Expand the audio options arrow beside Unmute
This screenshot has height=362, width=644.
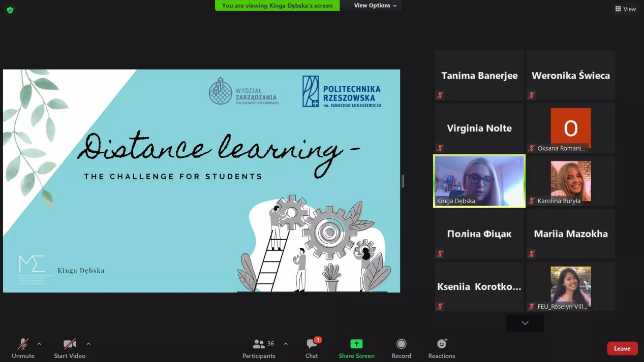pos(39,344)
